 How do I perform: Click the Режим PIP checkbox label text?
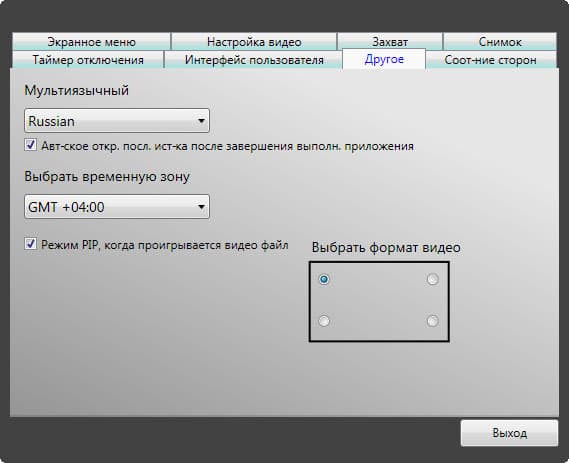click(x=165, y=245)
